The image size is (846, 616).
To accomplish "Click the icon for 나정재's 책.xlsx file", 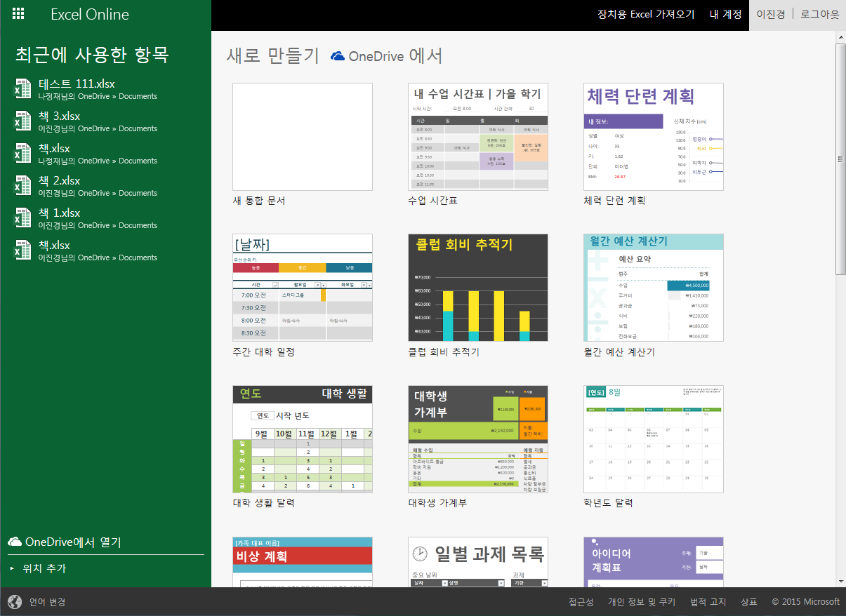I will (x=22, y=153).
